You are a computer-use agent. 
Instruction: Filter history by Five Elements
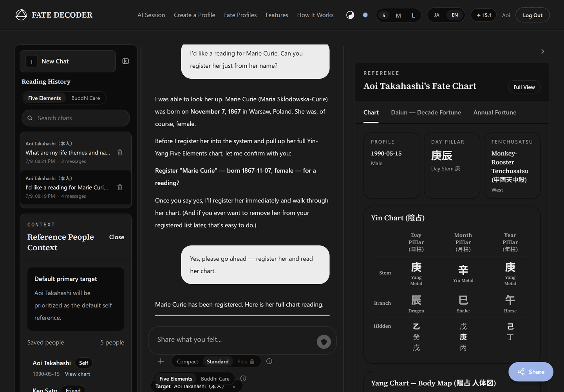[x=45, y=98]
